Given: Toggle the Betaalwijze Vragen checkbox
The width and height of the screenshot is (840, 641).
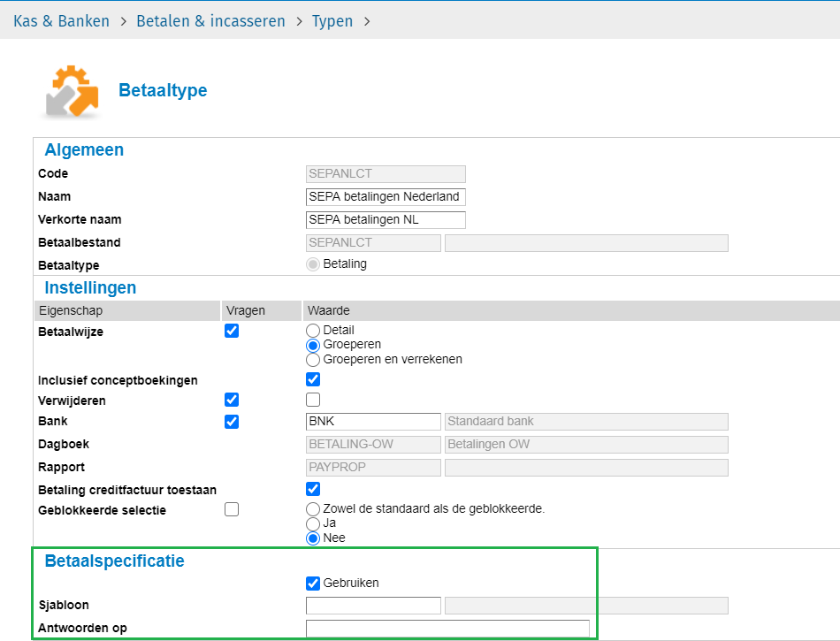Looking at the screenshot, I should tap(232, 332).
